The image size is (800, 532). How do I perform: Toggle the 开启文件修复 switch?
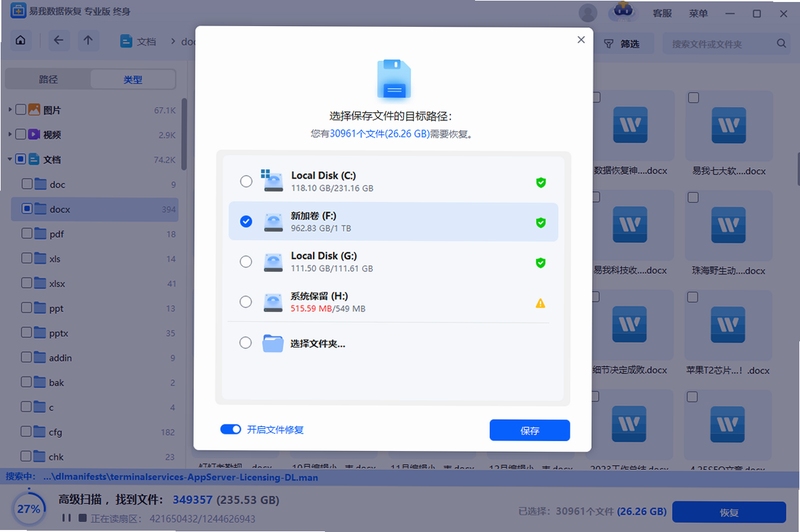[x=231, y=429]
